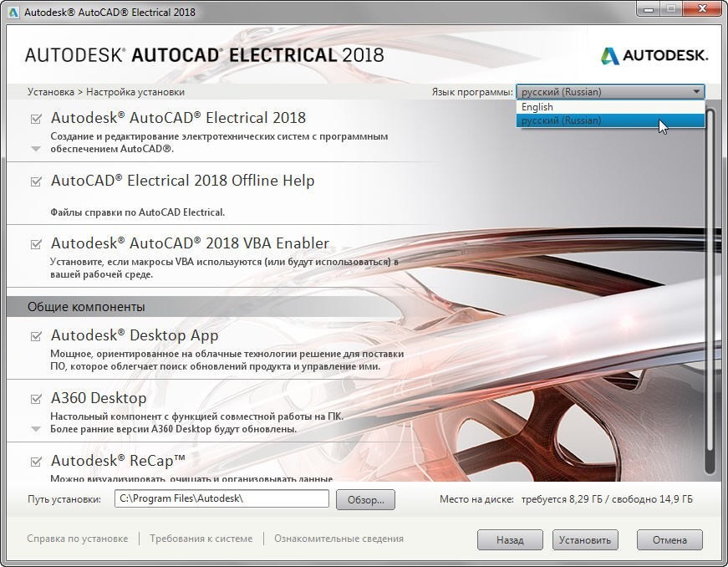The width and height of the screenshot is (728, 567).
Task: Uncheck the Autodesk Desktop App checkbox
Action: tap(36, 335)
